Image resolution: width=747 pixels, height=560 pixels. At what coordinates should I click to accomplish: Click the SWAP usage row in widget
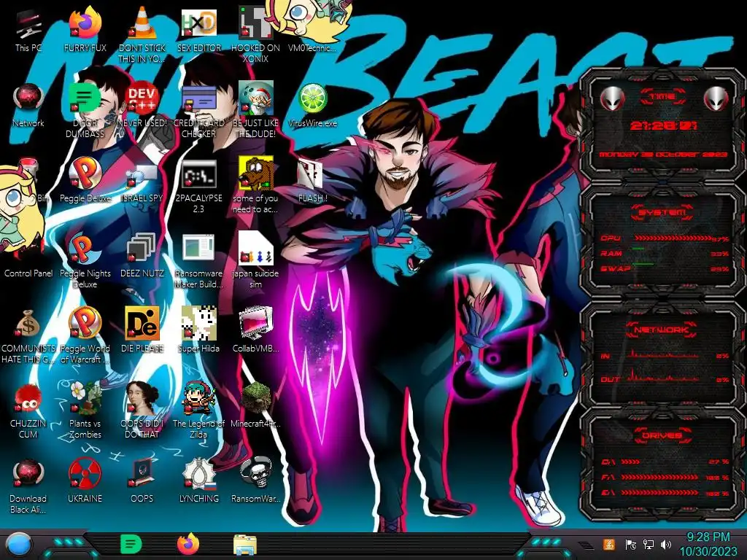point(664,268)
